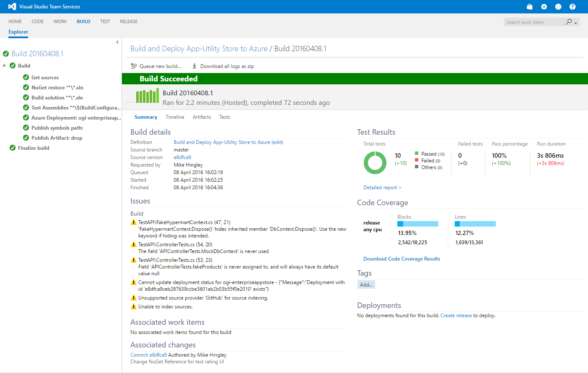Open the CODE hub
The image size is (588, 373).
(38, 21)
